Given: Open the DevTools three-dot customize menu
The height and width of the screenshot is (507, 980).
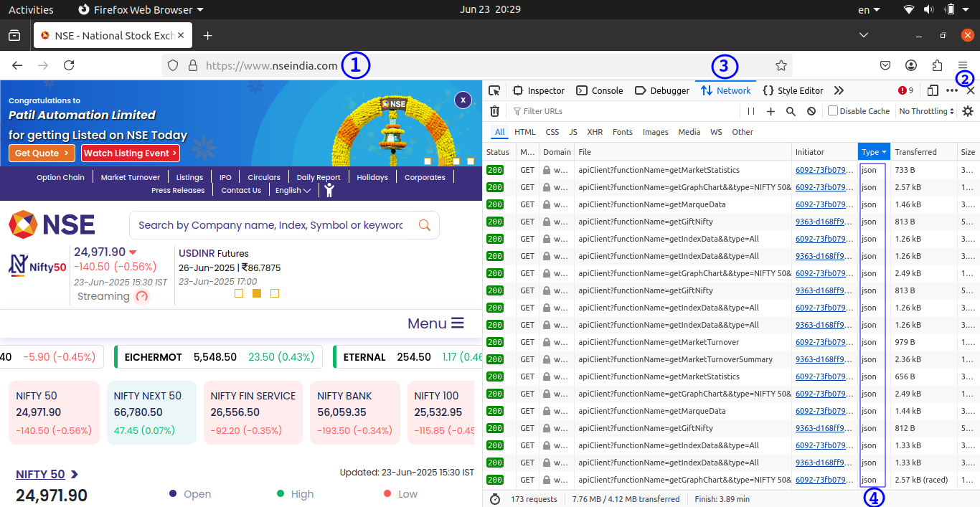Looking at the screenshot, I should tap(952, 90).
